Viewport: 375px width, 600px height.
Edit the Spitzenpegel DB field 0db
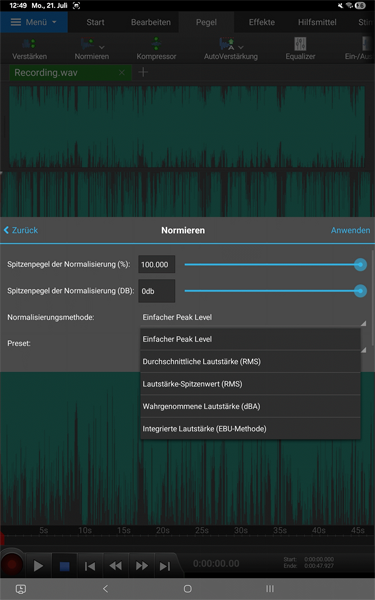157,291
